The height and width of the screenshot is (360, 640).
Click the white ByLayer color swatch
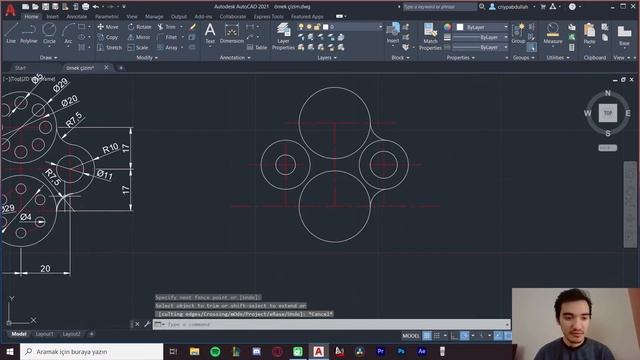pyautogui.click(x=460, y=27)
